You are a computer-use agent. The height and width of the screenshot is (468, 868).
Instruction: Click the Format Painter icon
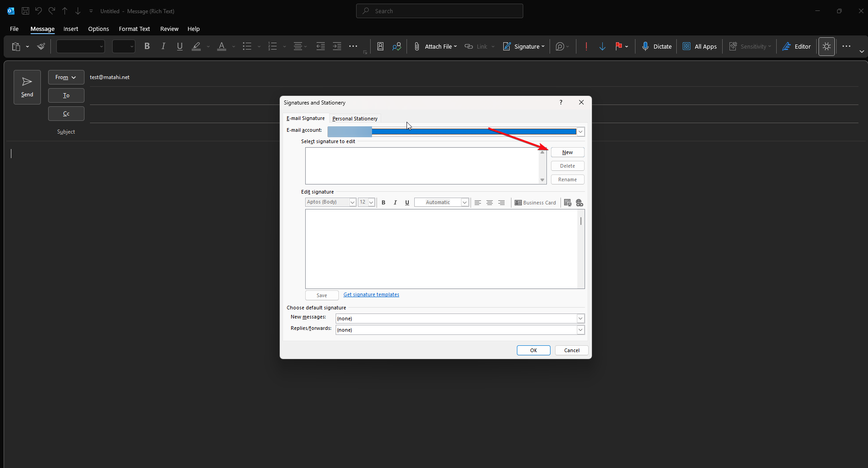pos(41,46)
